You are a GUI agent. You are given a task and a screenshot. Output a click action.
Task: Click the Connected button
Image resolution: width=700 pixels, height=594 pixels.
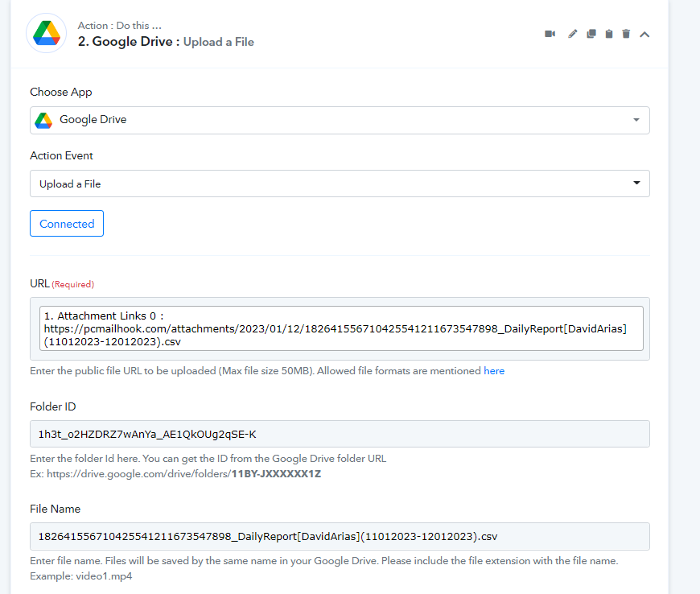pos(67,223)
